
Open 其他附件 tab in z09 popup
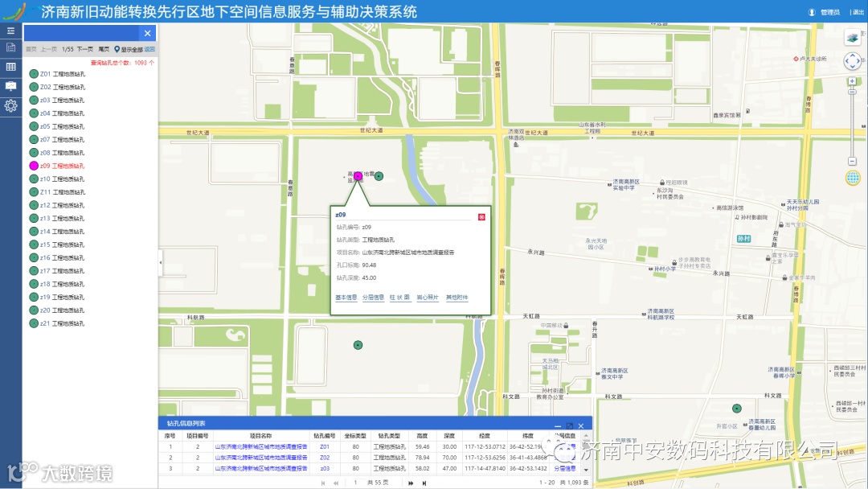click(457, 298)
